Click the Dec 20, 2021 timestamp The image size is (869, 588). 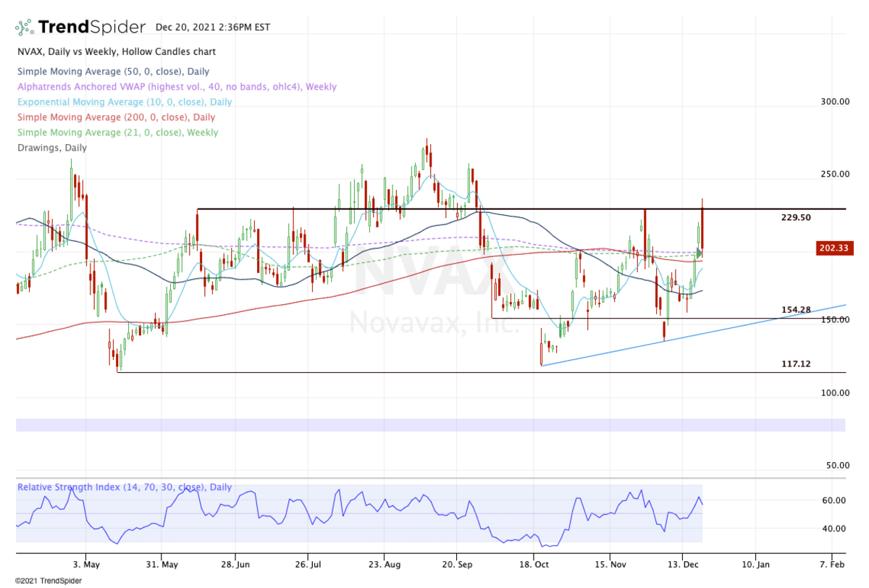(x=211, y=28)
